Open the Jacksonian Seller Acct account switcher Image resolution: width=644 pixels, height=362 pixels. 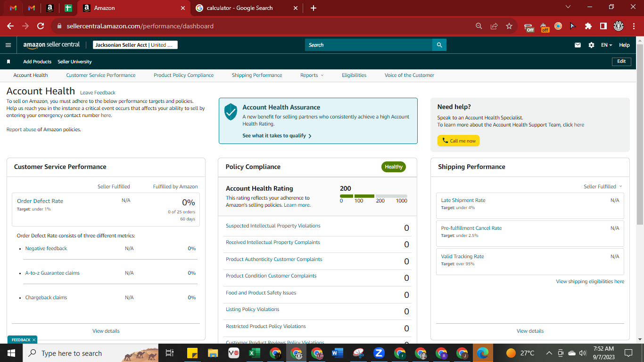[x=135, y=45]
